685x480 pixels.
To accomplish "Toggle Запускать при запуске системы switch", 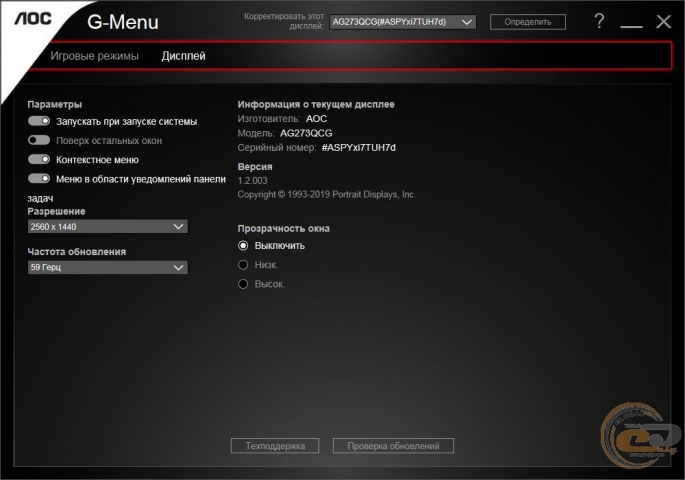I will click(39, 121).
